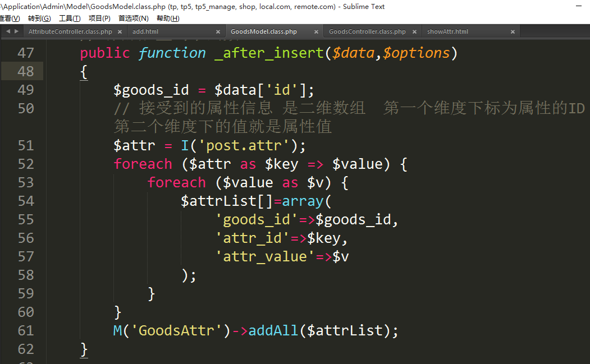Open the 首选项(N) menu
The height and width of the screenshot is (364, 590).
(133, 19)
